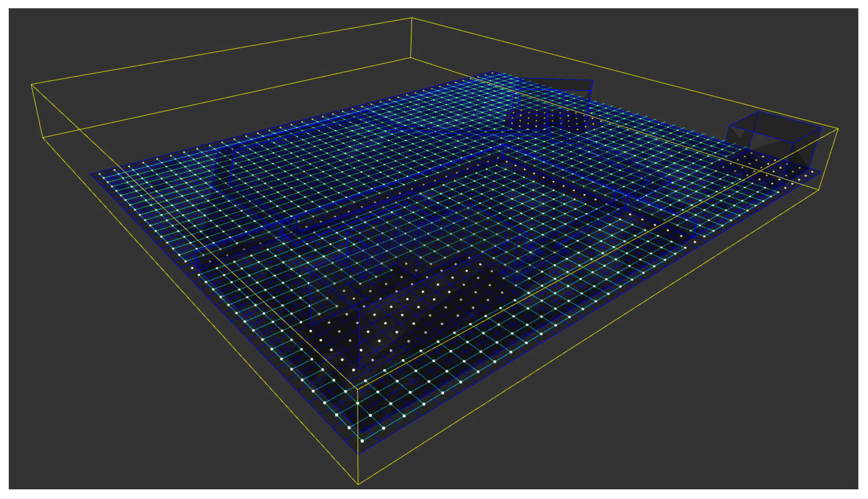Screen dimensions: 868x499
Task: Click the top back corner of yellow bounding box
Action: tap(411, 18)
